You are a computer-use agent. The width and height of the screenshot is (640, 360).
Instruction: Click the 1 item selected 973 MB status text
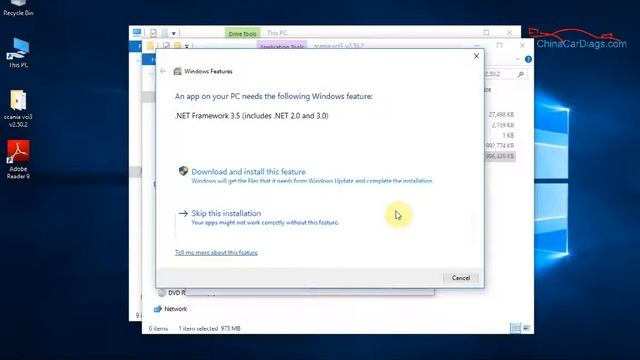[209, 329]
